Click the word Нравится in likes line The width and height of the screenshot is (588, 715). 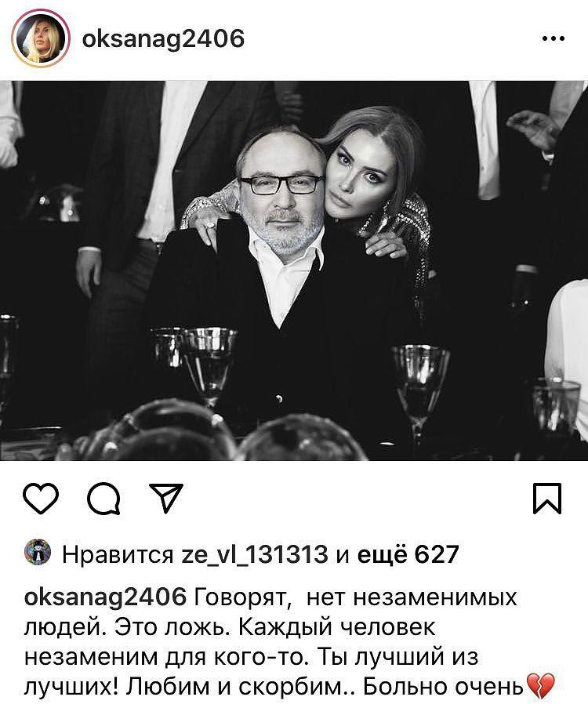pos(118,555)
